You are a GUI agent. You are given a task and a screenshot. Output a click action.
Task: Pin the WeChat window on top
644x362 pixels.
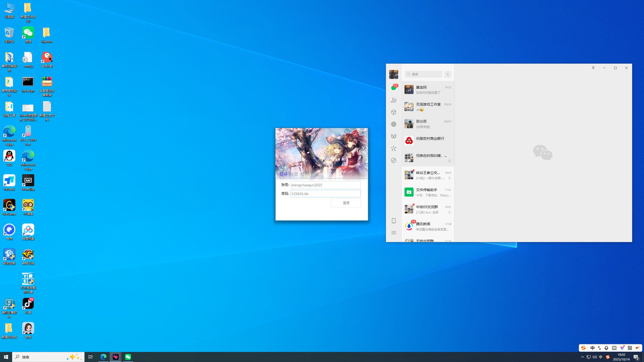tap(593, 68)
